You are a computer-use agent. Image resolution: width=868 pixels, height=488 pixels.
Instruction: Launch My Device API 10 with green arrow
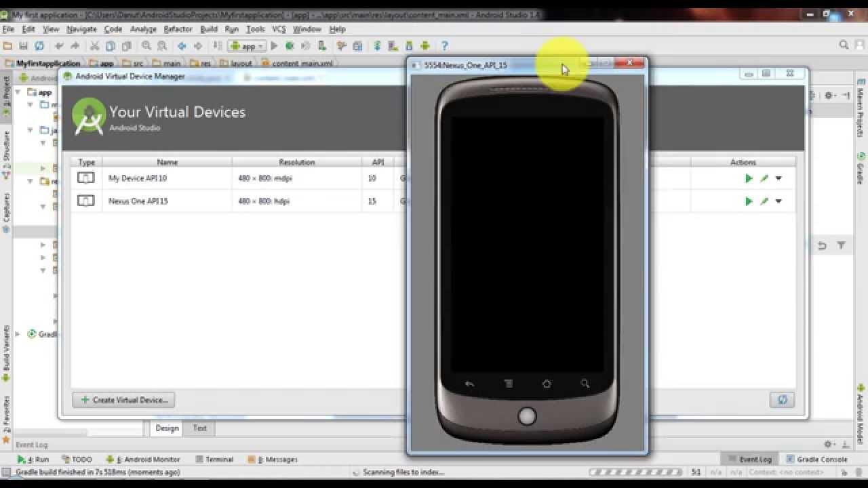click(749, 178)
